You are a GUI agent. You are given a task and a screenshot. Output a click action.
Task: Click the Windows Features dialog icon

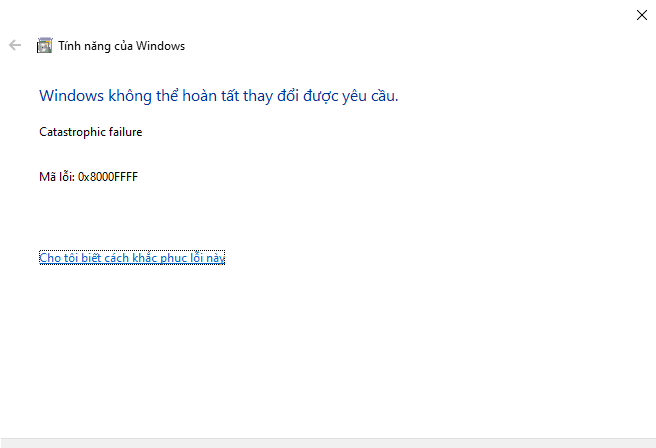click(44, 46)
